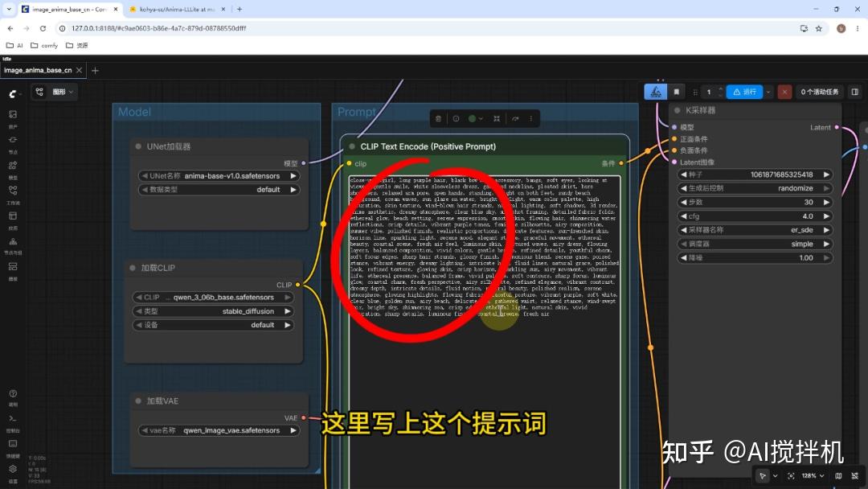Cancel the current run with red X

(784, 92)
